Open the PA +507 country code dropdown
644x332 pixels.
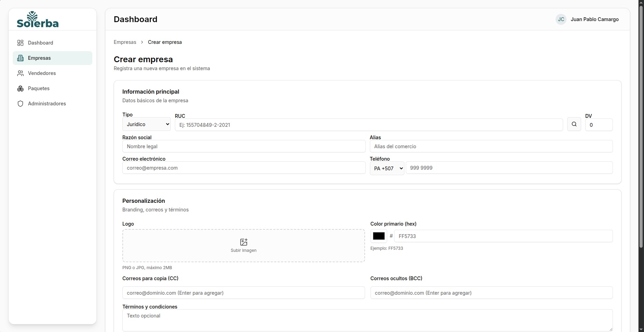click(387, 169)
